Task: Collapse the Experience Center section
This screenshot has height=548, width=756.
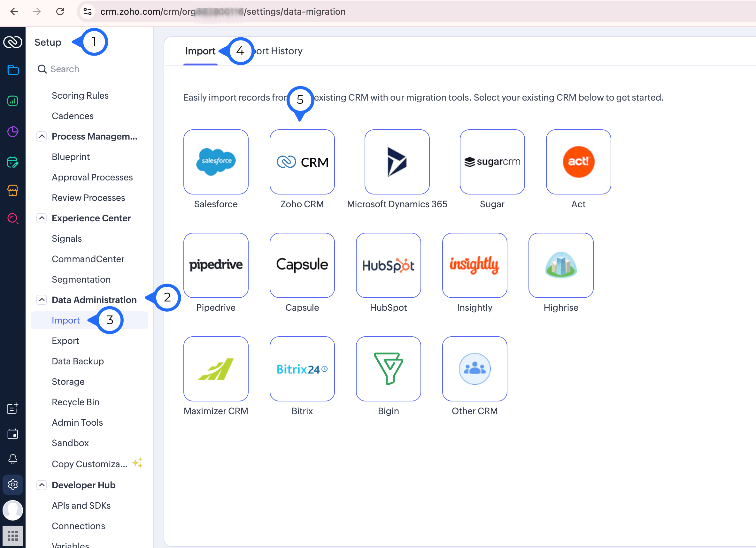Action: [x=42, y=218]
